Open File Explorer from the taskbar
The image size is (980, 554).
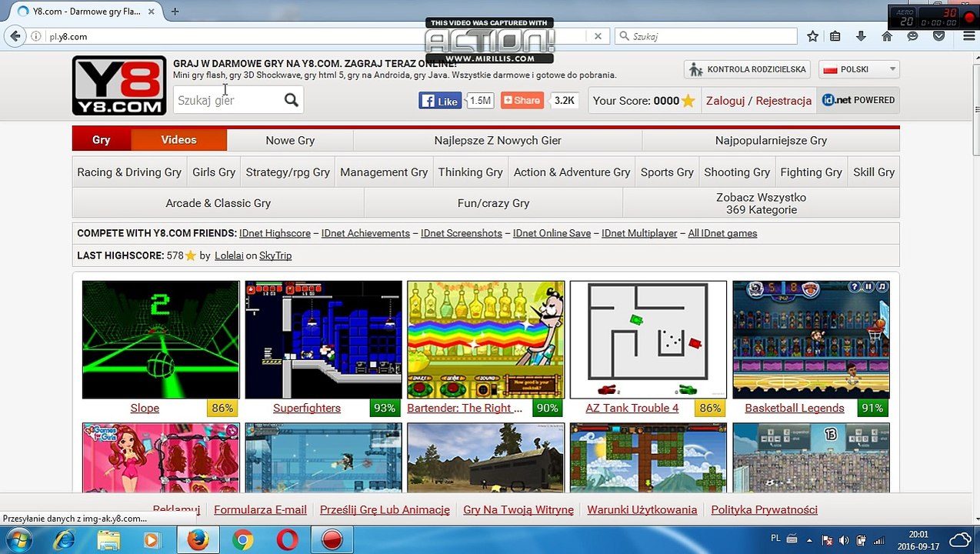click(x=108, y=540)
